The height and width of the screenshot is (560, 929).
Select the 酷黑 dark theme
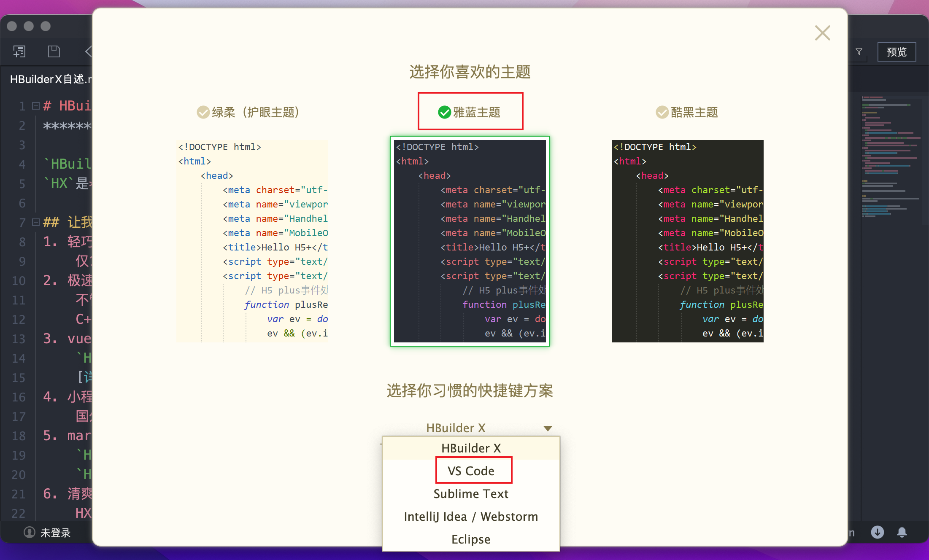[x=661, y=112]
